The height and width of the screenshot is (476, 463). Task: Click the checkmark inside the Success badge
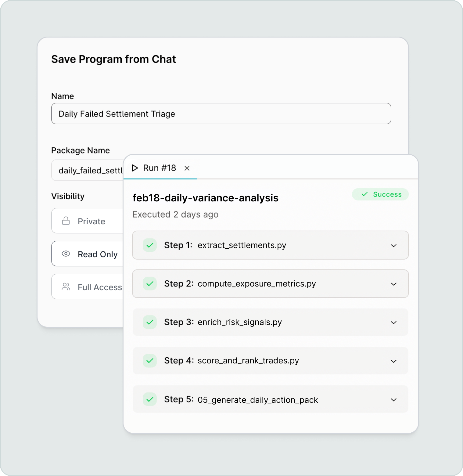pos(364,194)
